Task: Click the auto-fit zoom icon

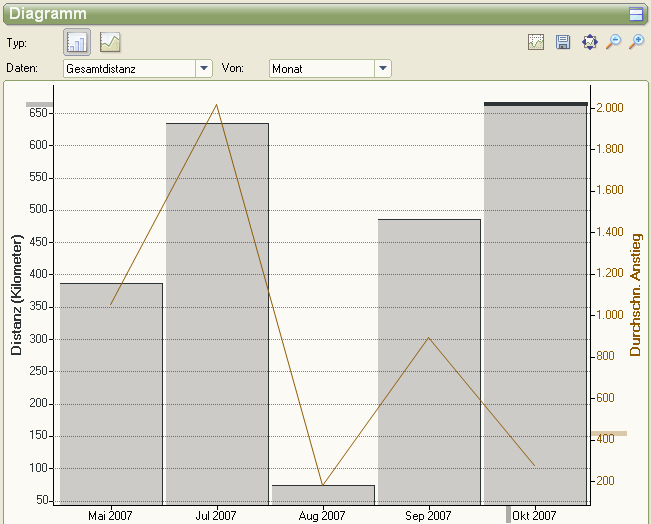Action: 589,42
